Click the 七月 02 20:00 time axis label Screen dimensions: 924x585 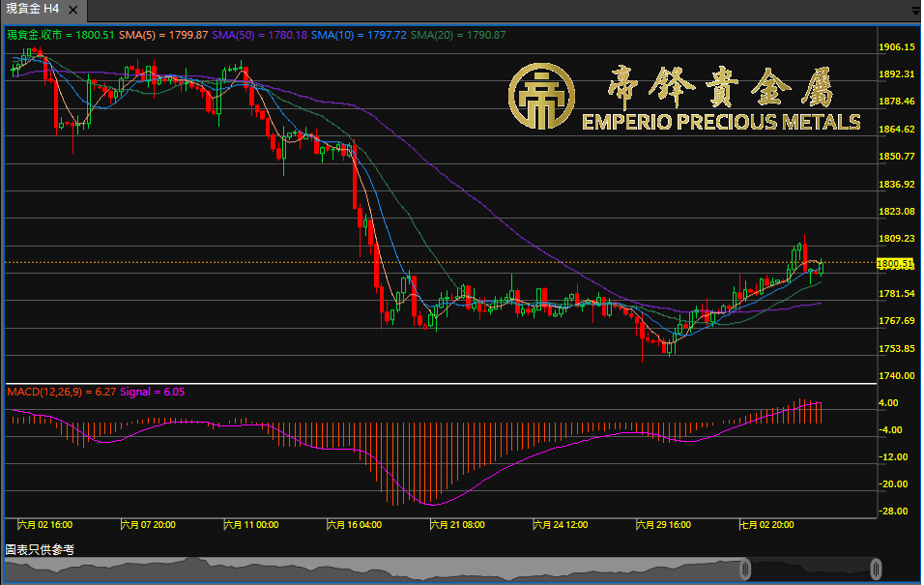point(766,524)
